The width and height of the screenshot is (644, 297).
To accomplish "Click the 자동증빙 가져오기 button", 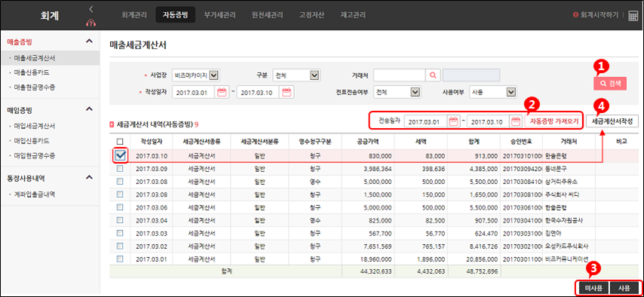I will [x=554, y=121].
